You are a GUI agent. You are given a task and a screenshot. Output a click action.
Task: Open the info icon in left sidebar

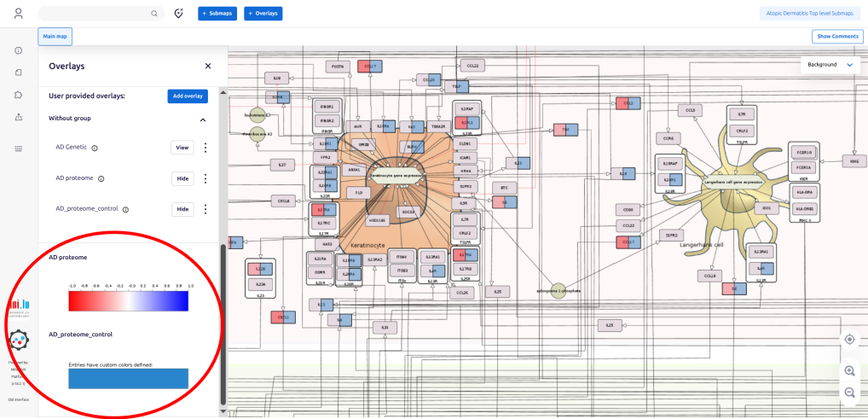[19, 50]
